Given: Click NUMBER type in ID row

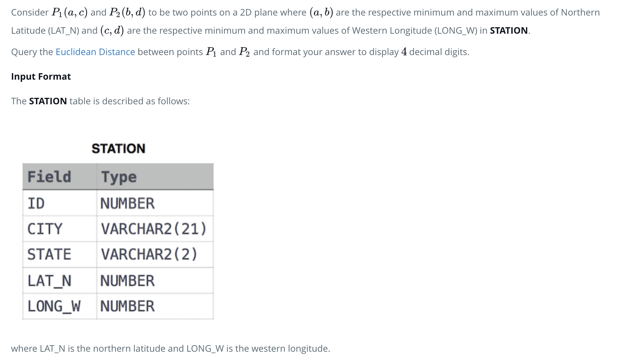Looking at the screenshot, I should (155, 203).
